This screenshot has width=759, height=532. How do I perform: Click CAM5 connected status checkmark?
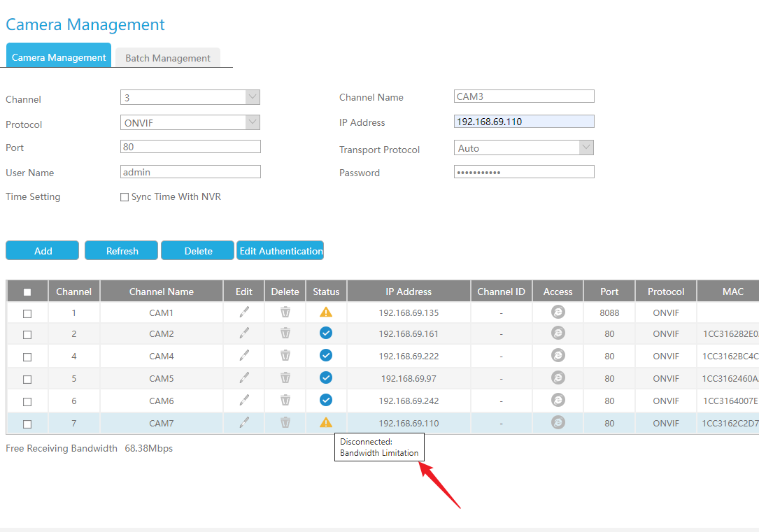pos(326,378)
